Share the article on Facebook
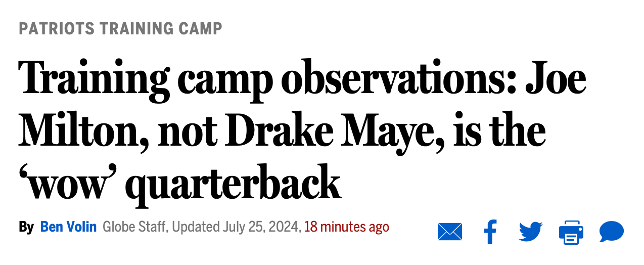This screenshot has height=265, width=644. [490, 232]
